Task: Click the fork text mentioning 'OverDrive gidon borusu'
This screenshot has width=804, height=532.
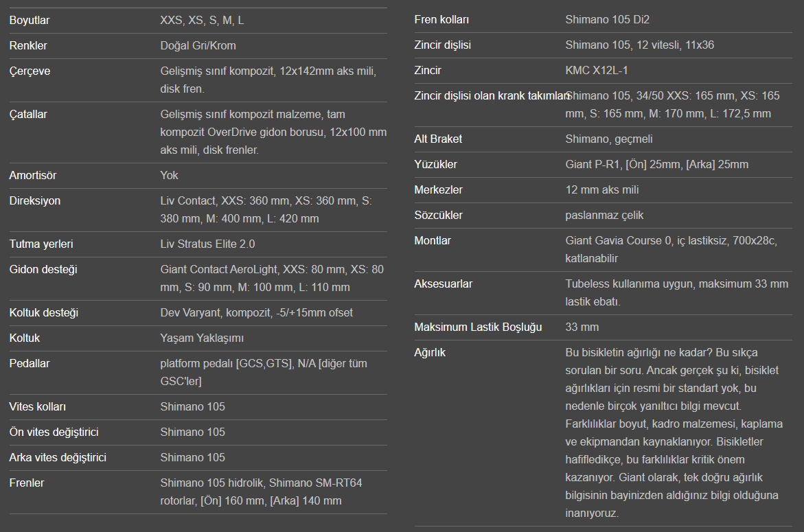Action: [273, 132]
